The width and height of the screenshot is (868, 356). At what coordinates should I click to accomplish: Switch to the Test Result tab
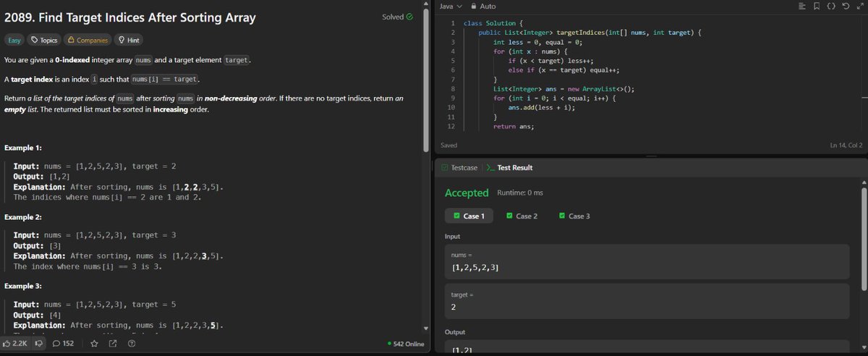(509, 167)
